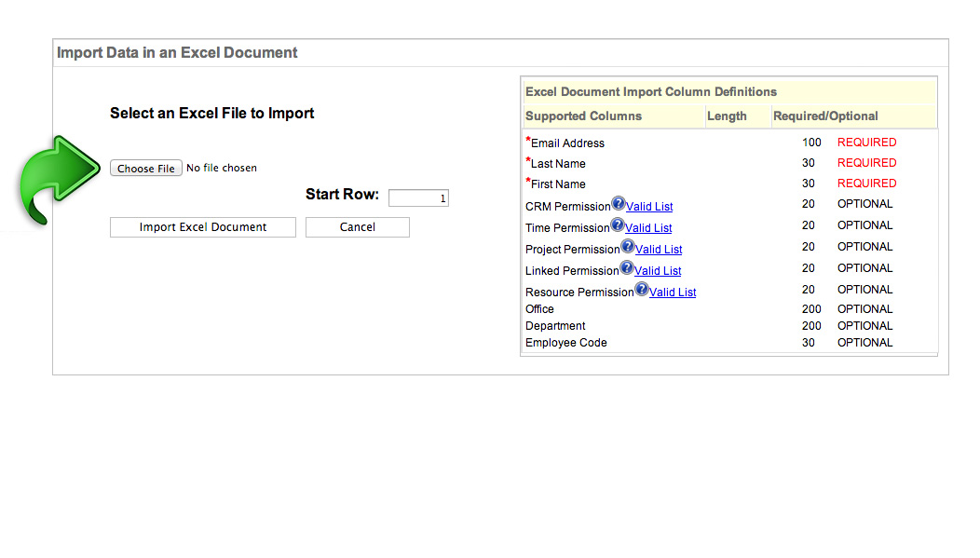Screen dimensions: 980x558
Task: View Valid List for Project Permission
Action: 659,250
